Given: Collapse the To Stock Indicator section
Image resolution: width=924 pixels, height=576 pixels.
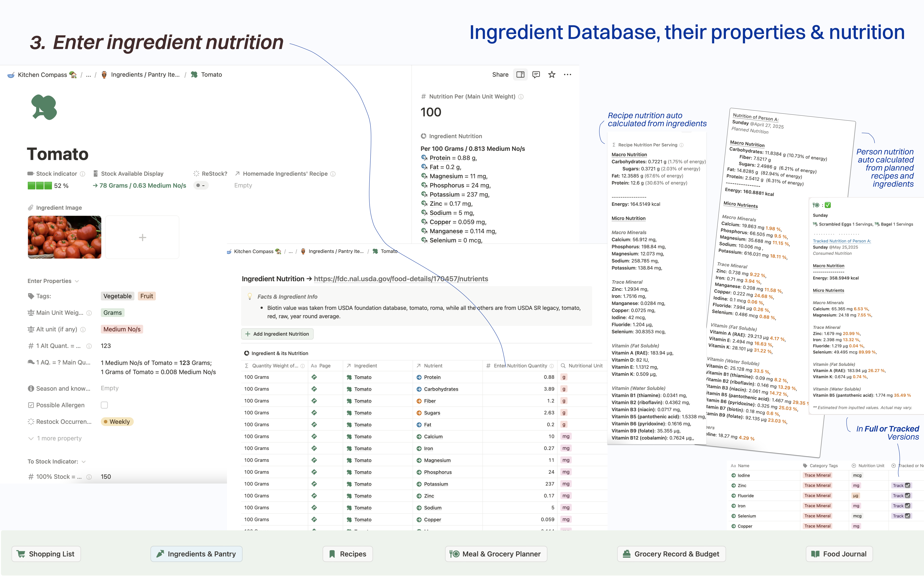Looking at the screenshot, I should point(56,462).
